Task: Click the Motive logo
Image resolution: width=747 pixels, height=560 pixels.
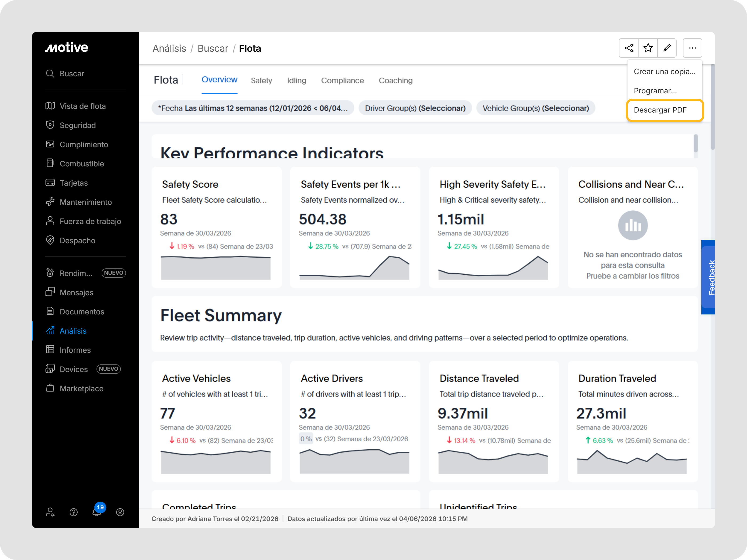Action: tap(67, 47)
